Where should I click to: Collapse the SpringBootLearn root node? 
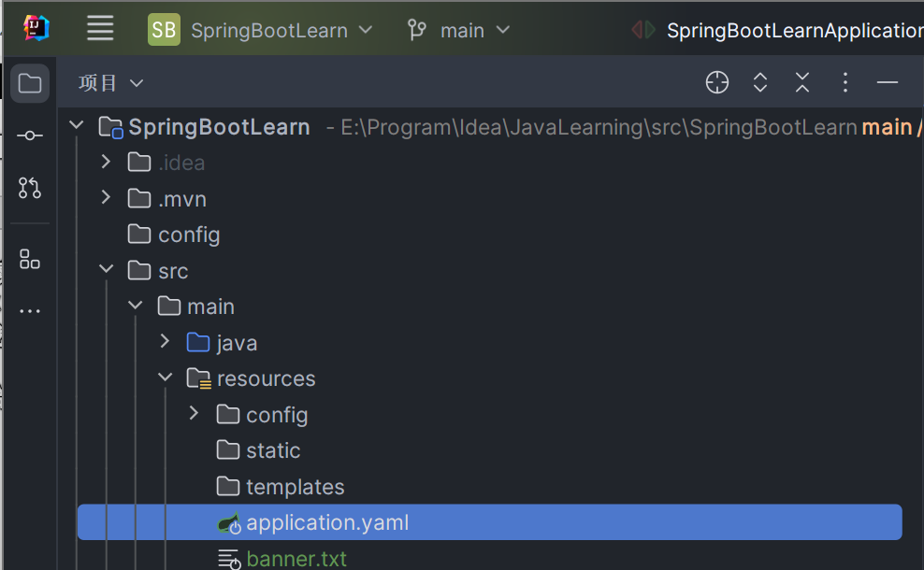pos(76,125)
